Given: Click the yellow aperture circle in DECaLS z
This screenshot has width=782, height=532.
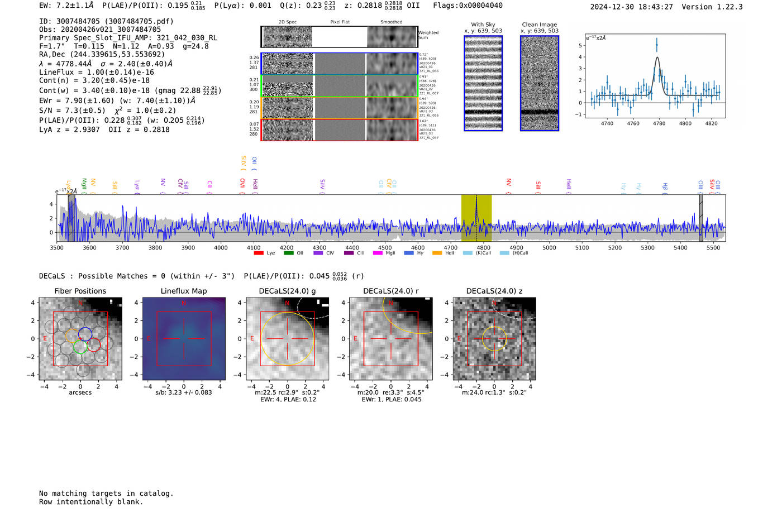Looking at the screenshot, I should coord(494,339).
